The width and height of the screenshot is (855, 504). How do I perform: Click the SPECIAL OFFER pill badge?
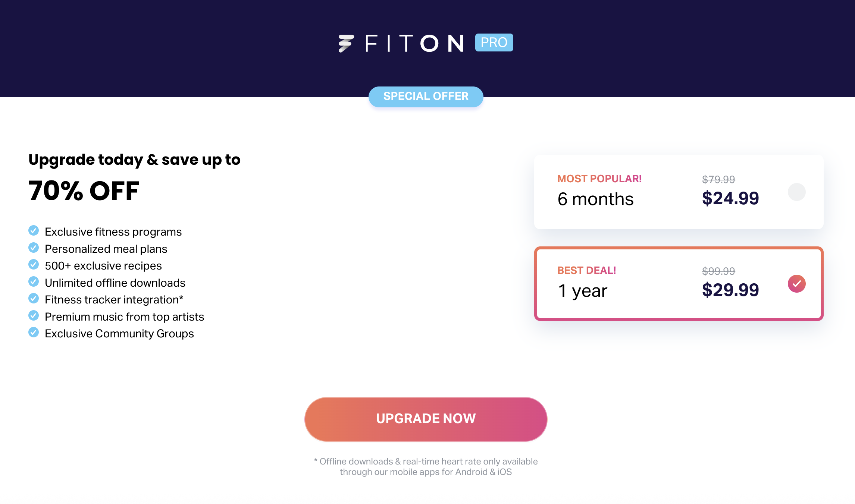(x=426, y=97)
